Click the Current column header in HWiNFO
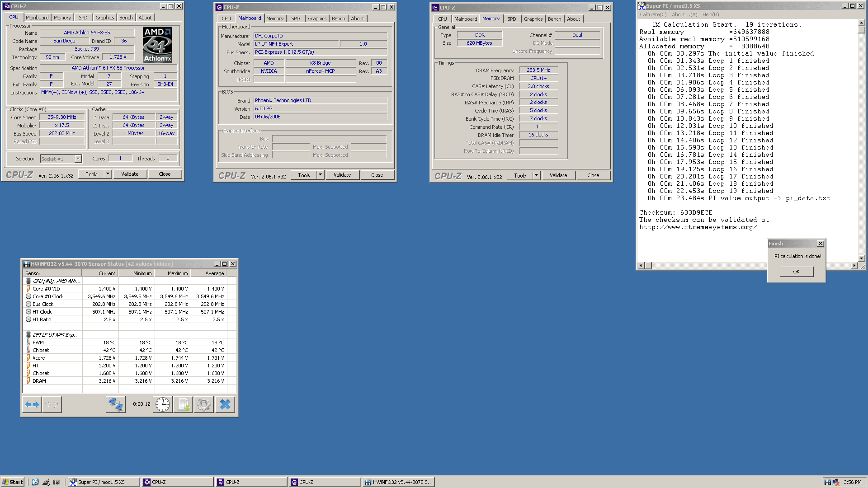This screenshot has height=488, width=868. click(x=100, y=273)
